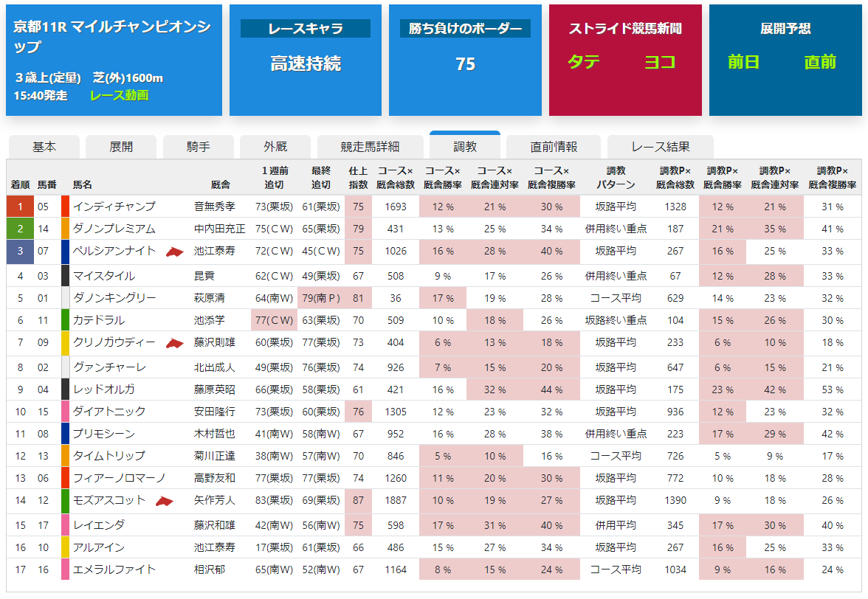
Task: Click the 1週前追切 column header
Action: (274, 178)
